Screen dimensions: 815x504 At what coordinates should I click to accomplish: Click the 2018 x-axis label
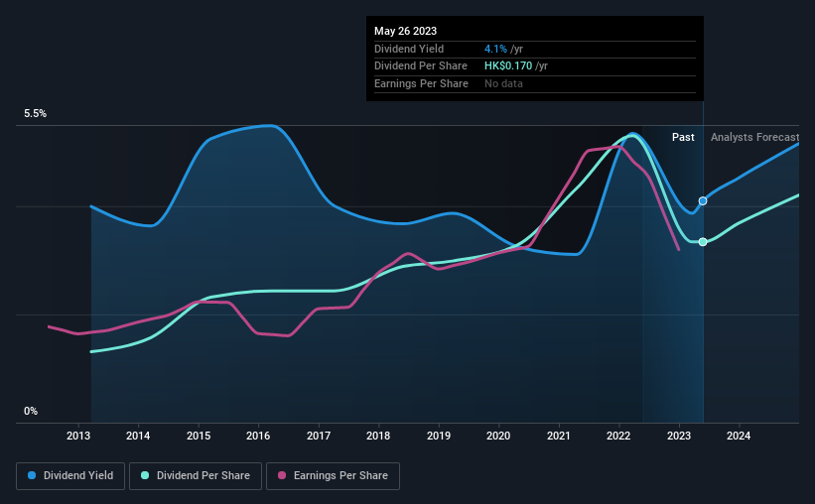tap(378, 436)
